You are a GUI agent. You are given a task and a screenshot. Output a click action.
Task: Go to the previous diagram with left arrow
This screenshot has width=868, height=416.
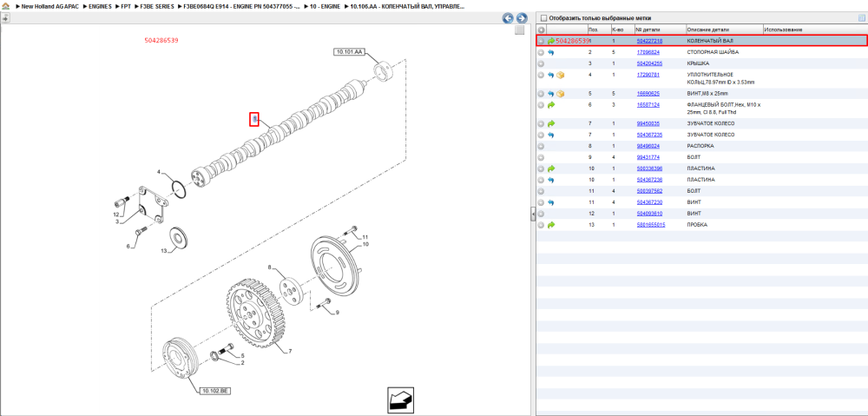[508, 18]
